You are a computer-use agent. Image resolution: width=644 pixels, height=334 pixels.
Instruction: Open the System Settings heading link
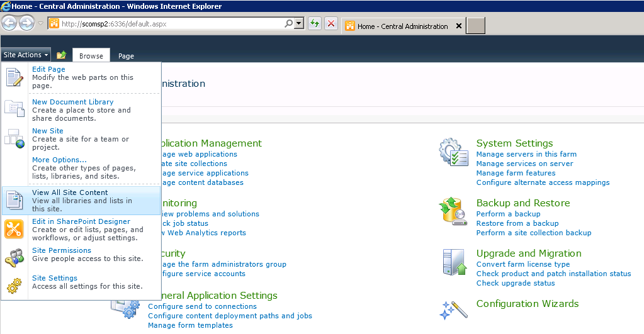(x=514, y=143)
